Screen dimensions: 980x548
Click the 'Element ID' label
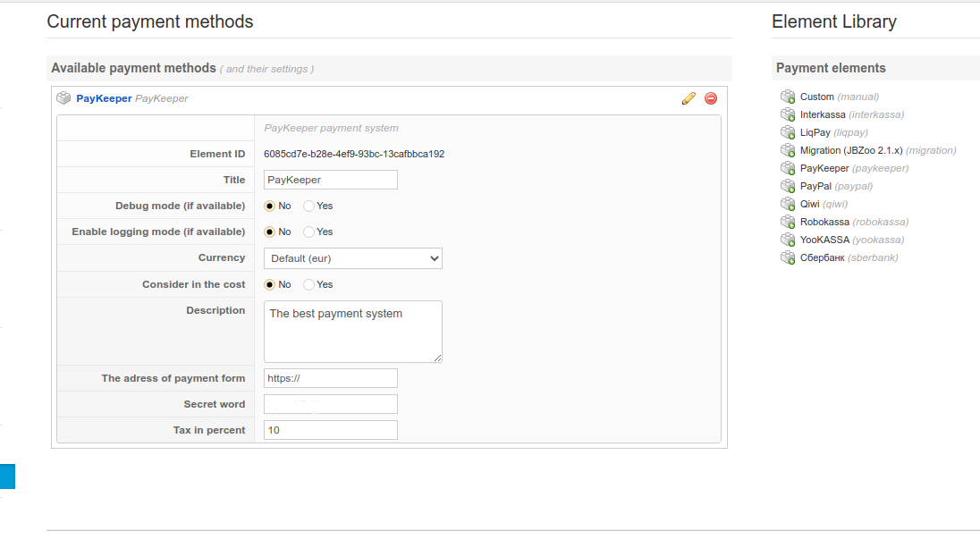pyautogui.click(x=217, y=155)
